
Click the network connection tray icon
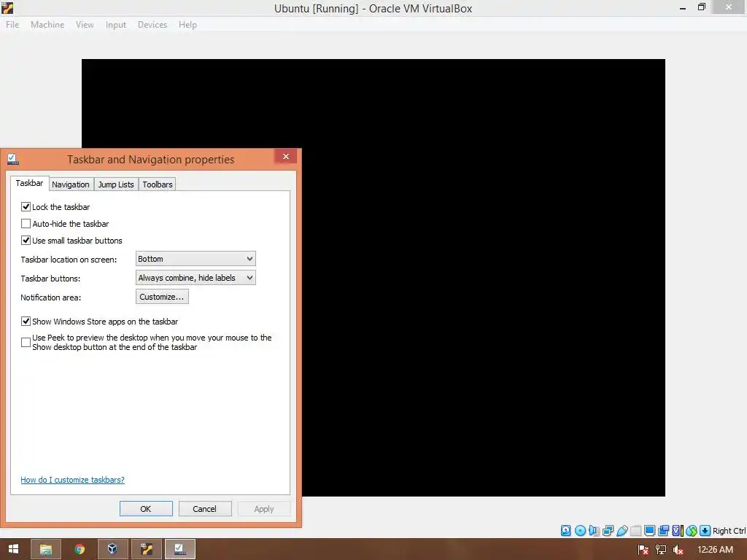coord(661,550)
